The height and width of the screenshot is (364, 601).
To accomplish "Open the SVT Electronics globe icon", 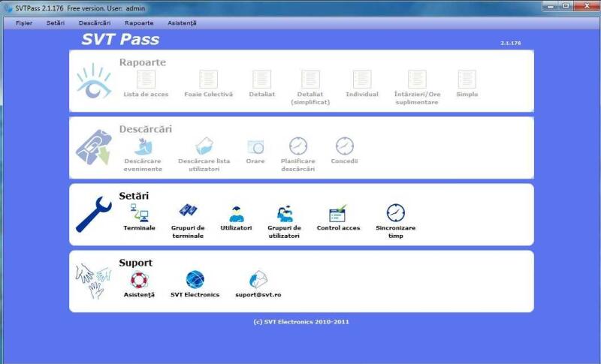I will point(195,279).
